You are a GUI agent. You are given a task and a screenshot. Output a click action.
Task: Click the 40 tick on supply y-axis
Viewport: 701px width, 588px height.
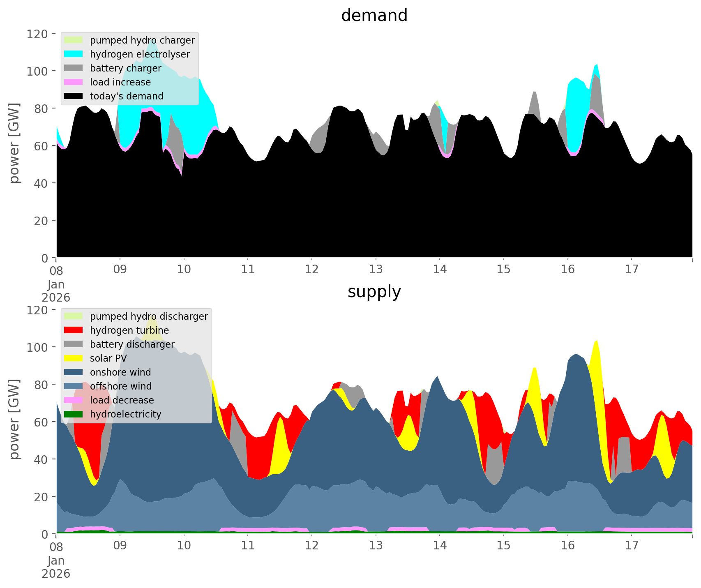click(x=40, y=459)
